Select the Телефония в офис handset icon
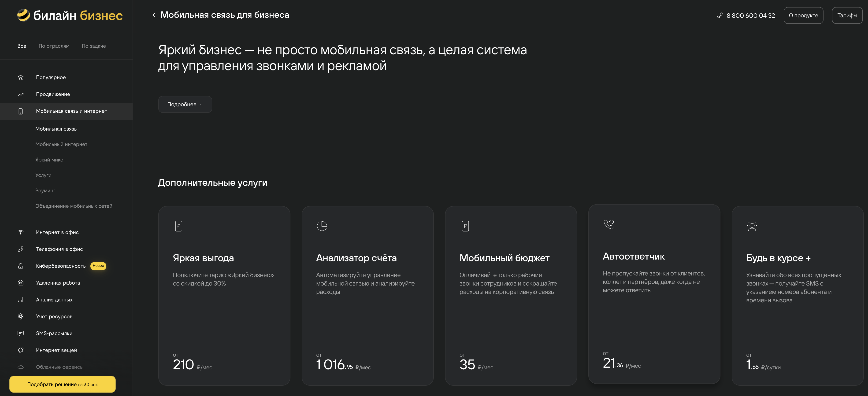This screenshot has width=868, height=396. [21, 249]
